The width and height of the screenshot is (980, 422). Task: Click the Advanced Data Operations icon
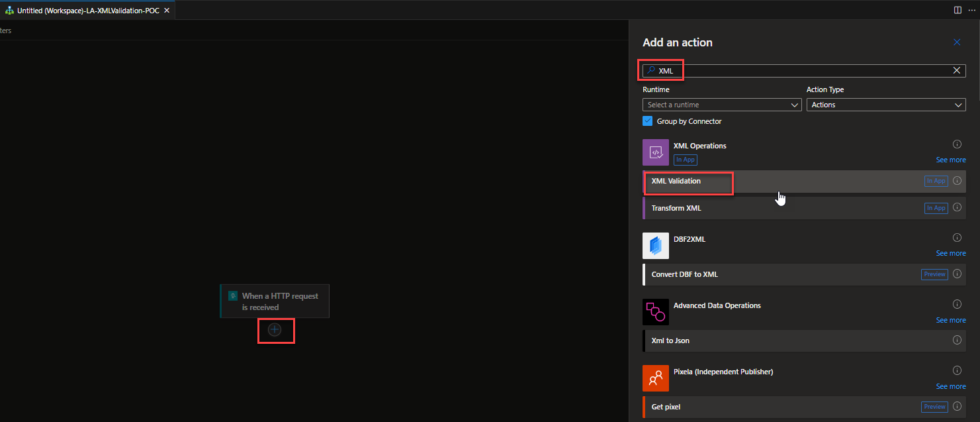(655, 312)
